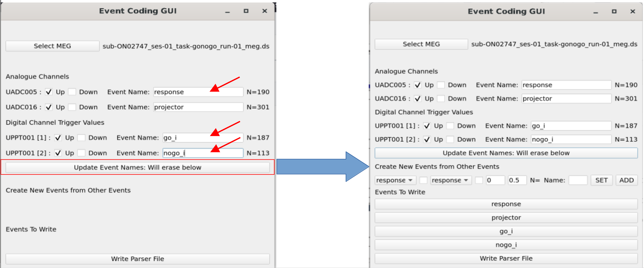Toggle checkbox after first response dropdown
This screenshot has height=268, width=644.
point(423,180)
